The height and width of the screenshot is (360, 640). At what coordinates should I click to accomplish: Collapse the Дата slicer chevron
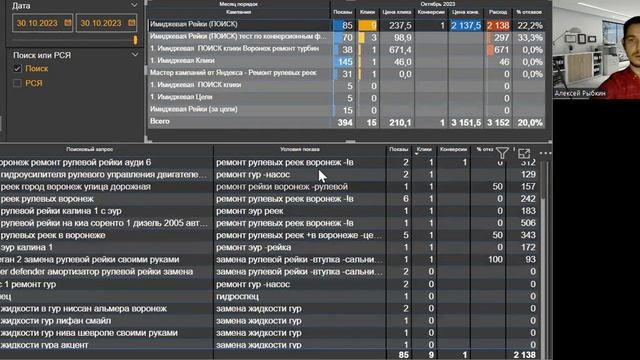(x=134, y=5)
